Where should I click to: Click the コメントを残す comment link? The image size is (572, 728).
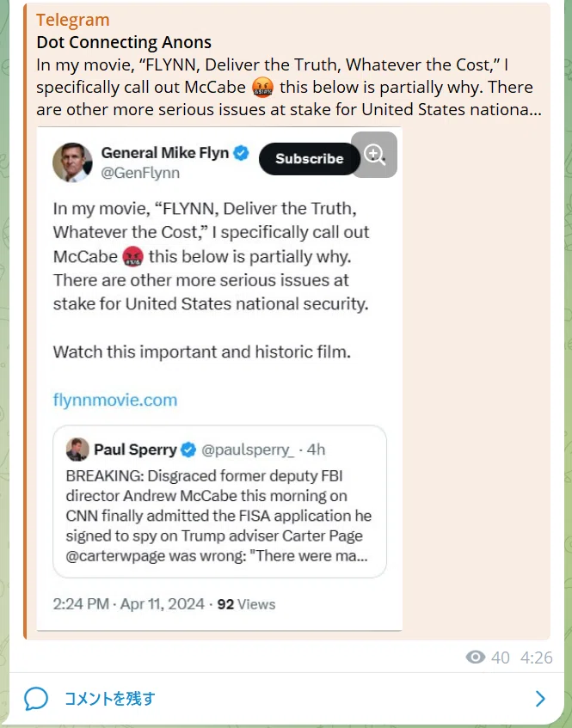[x=109, y=698]
